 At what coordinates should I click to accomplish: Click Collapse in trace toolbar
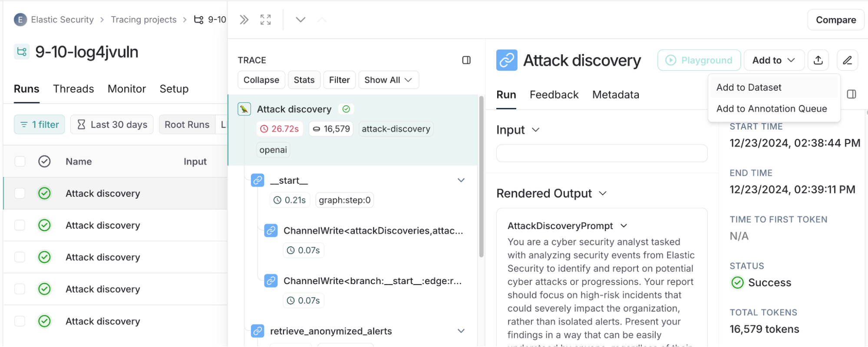tap(261, 80)
